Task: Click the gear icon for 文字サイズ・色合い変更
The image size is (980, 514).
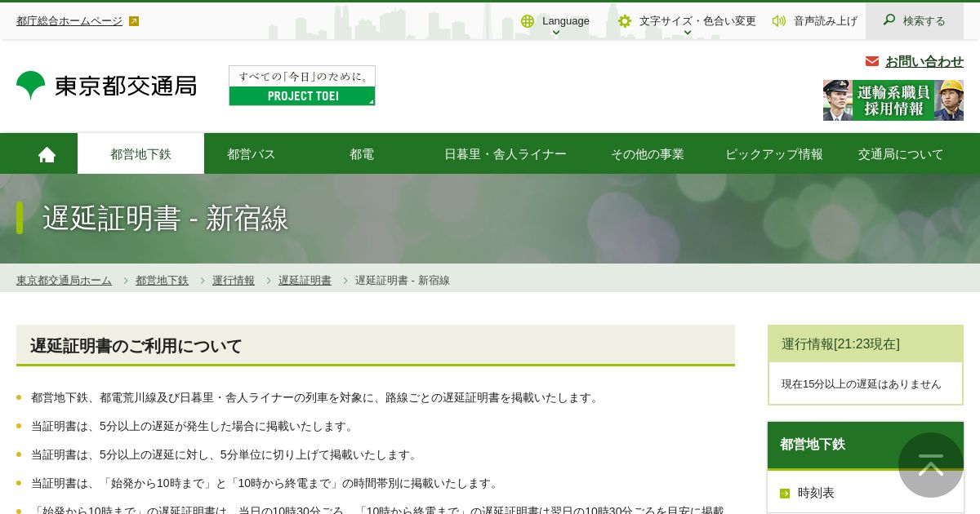Action: click(x=625, y=21)
